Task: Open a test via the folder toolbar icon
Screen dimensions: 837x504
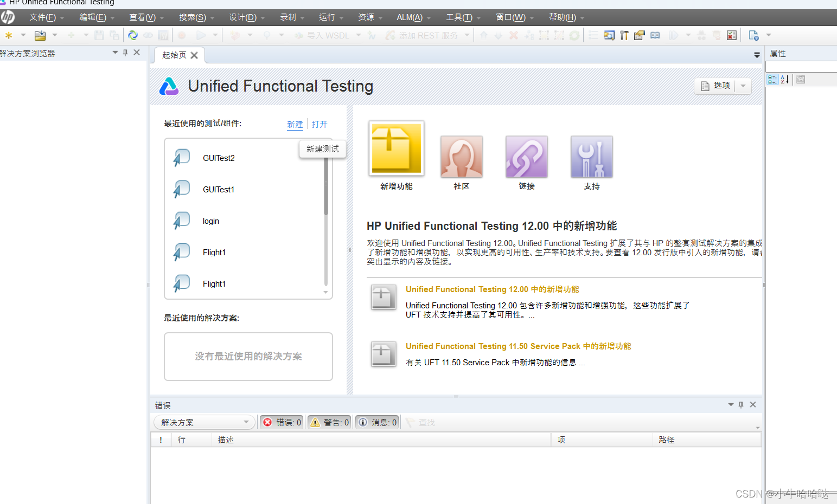Action: [x=39, y=35]
